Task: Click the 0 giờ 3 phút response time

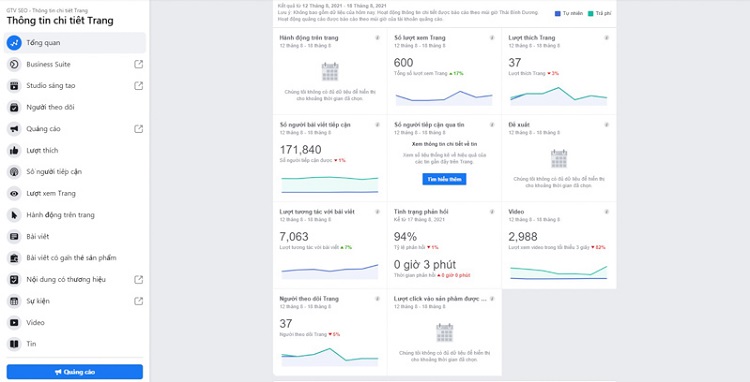Action: [425, 264]
